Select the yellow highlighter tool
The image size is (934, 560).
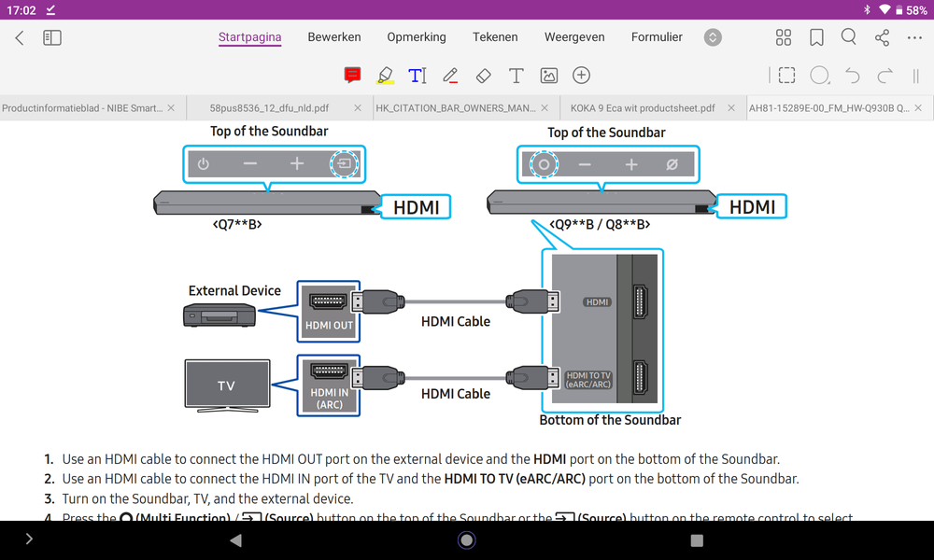pyautogui.click(x=386, y=76)
